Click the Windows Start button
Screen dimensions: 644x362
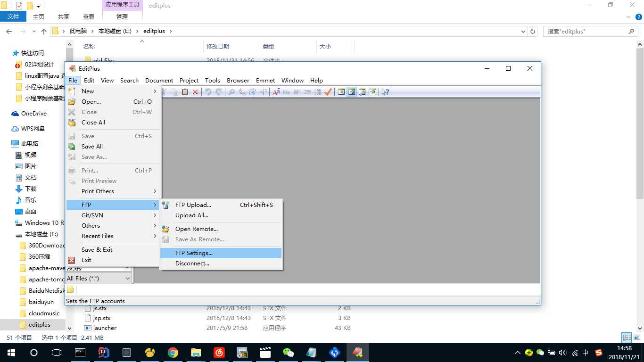click(x=11, y=352)
